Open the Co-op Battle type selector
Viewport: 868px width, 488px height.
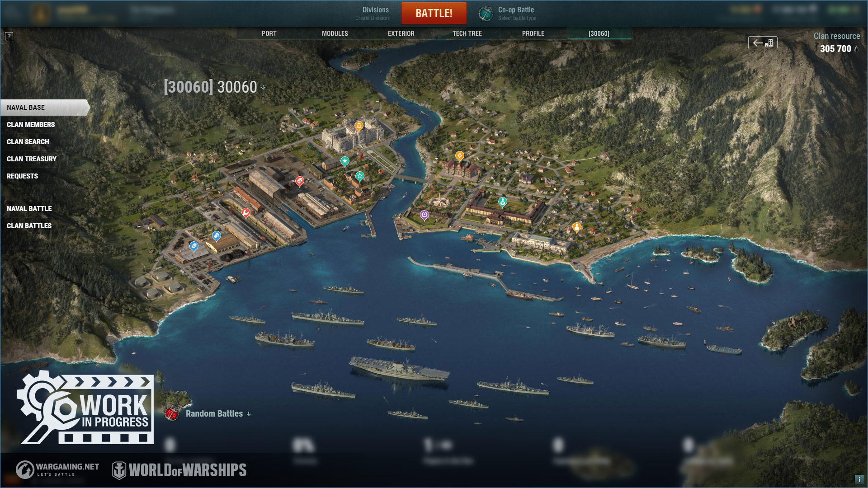tap(508, 14)
